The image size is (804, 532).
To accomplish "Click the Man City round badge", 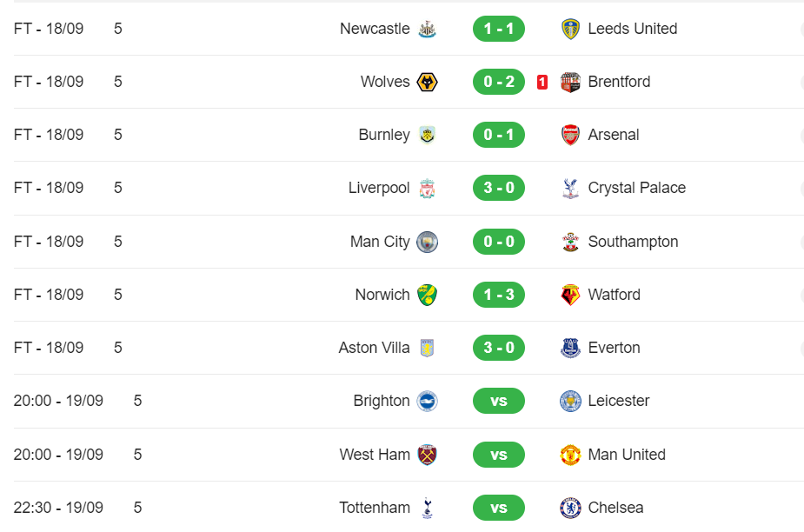I will pyautogui.click(x=427, y=243).
